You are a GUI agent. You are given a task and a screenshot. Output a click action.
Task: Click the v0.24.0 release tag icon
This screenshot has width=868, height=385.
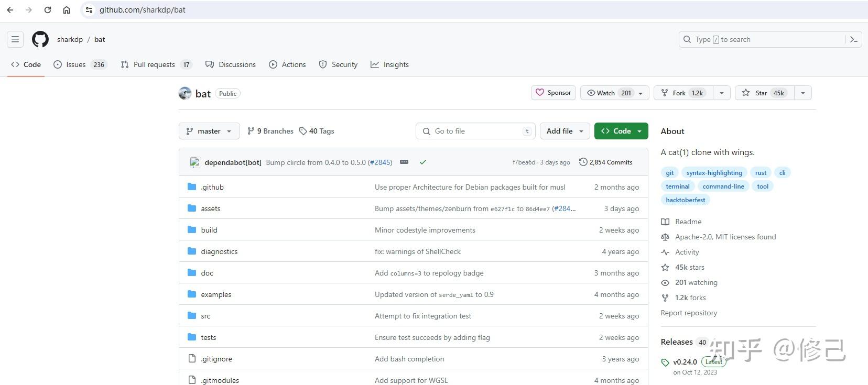click(x=665, y=362)
